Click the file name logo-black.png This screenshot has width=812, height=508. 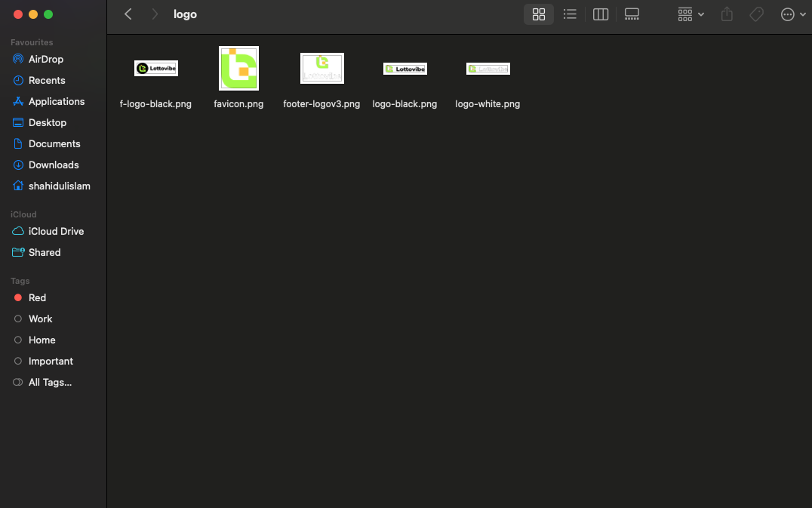pyautogui.click(x=404, y=104)
